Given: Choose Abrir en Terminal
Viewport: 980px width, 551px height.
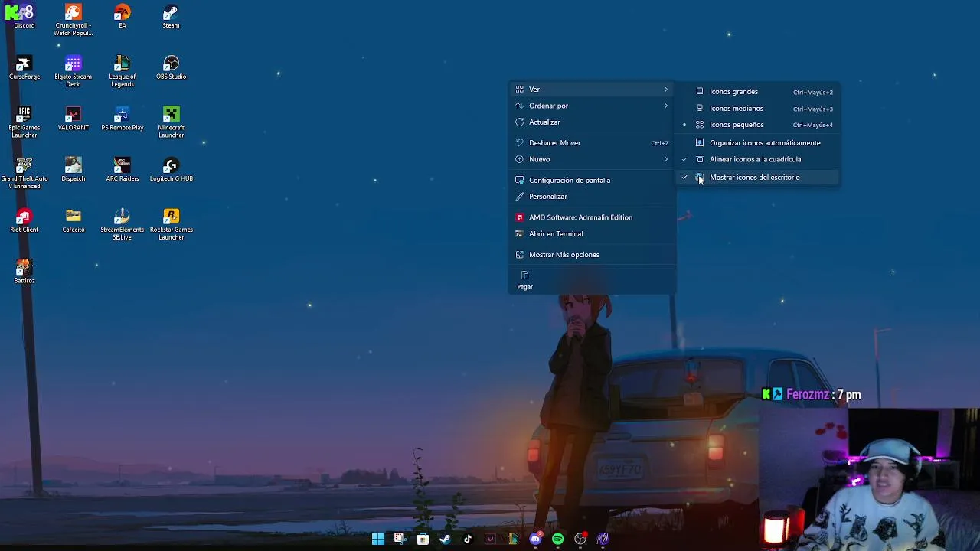Looking at the screenshot, I should [593, 234].
